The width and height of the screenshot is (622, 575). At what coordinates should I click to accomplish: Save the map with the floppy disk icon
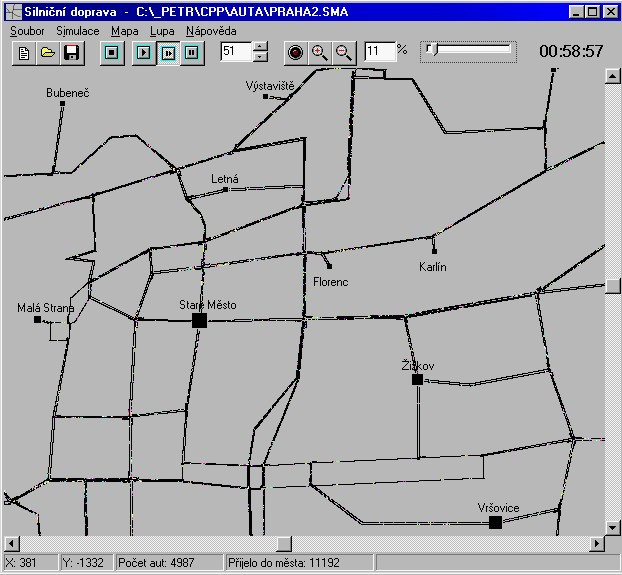[72, 53]
